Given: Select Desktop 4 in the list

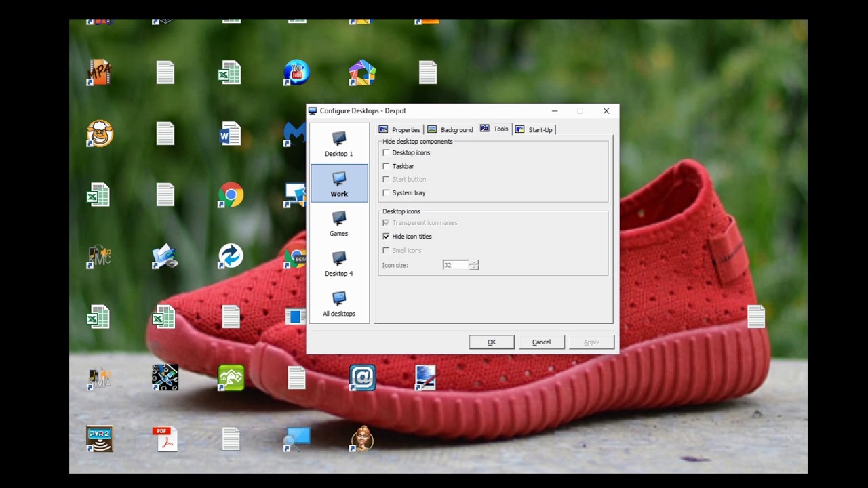Looking at the screenshot, I should tap(339, 264).
